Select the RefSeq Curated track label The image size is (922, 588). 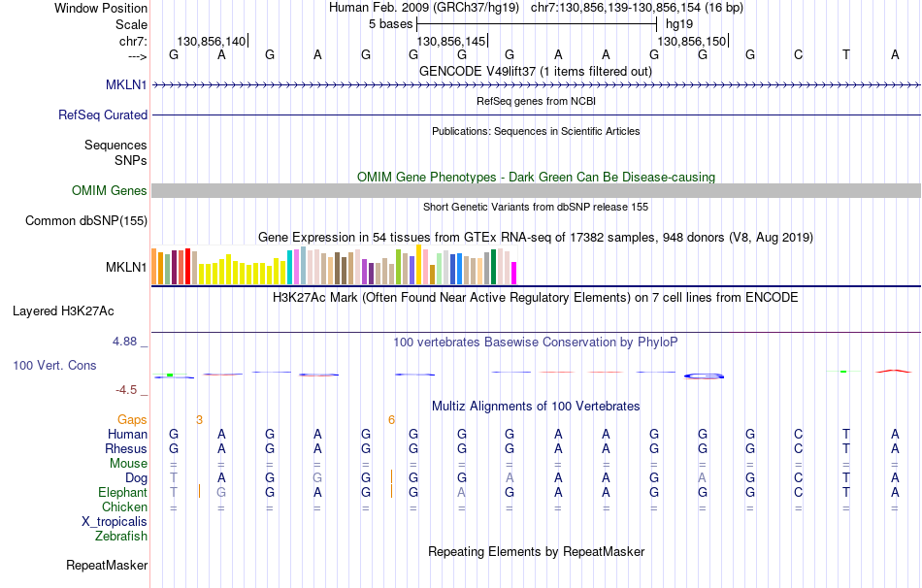coord(102,114)
